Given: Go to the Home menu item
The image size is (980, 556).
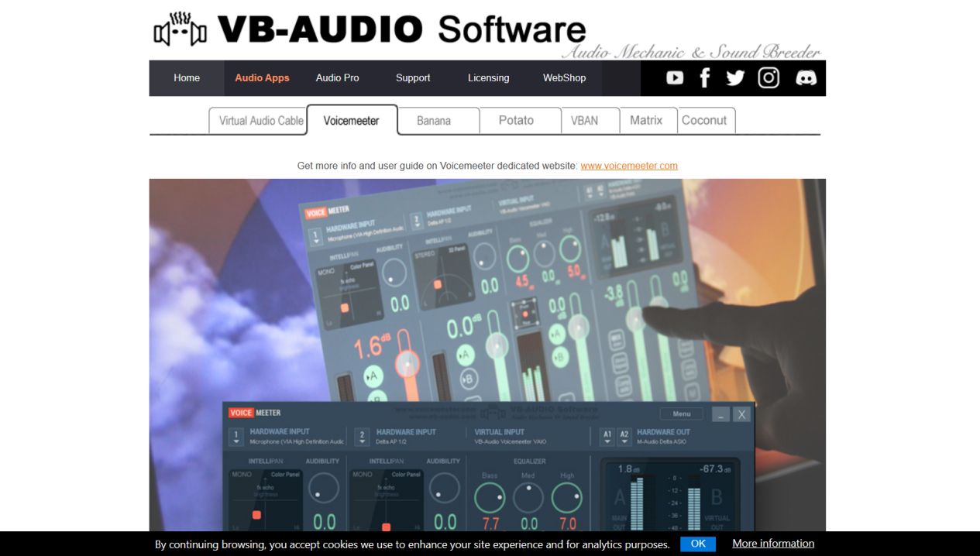Looking at the screenshot, I should click(x=187, y=77).
